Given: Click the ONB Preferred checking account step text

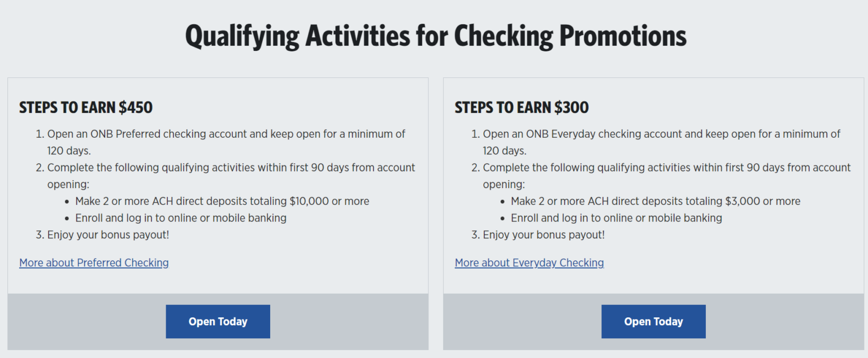Looking at the screenshot, I should 226,134.
